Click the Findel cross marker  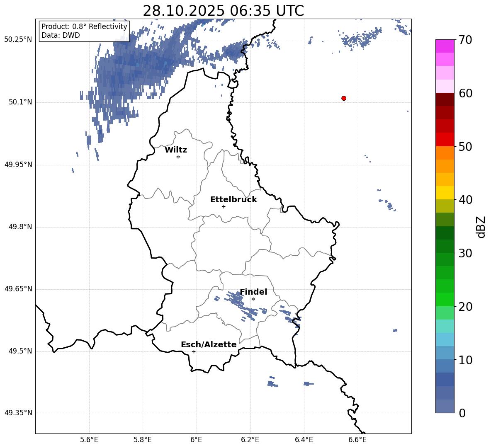point(253,299)
